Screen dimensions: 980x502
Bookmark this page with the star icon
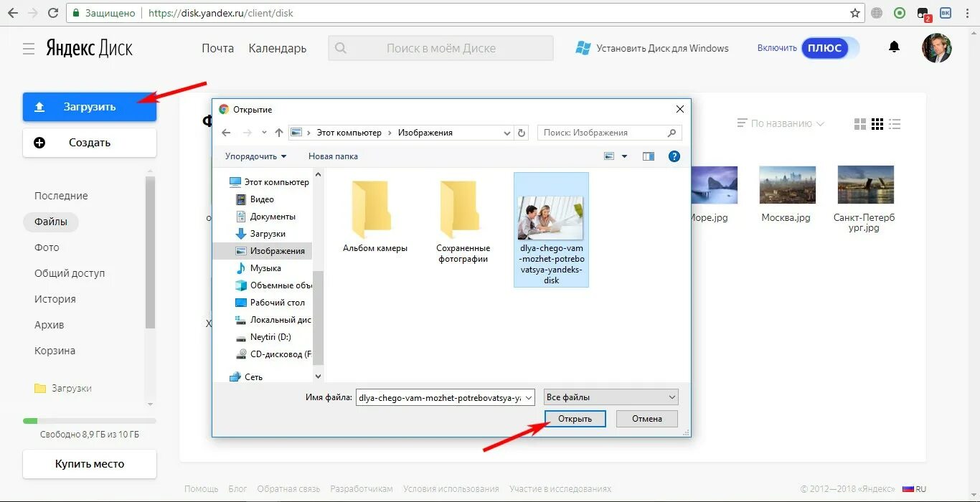pos(855,13)
